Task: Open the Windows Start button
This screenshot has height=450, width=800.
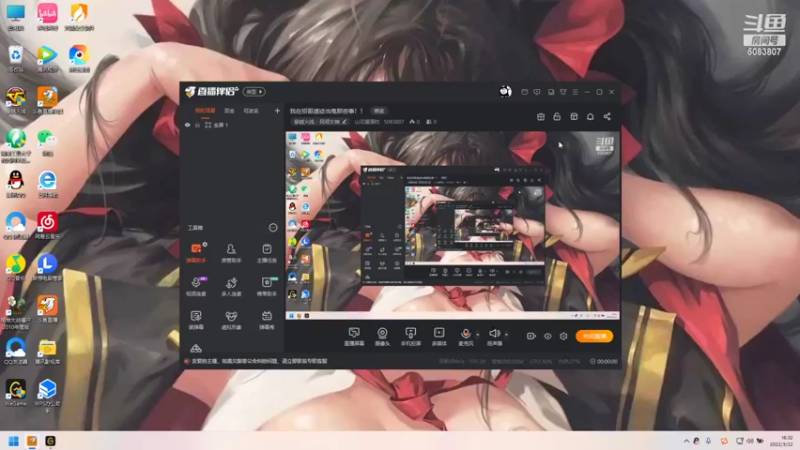Action: 14,441
